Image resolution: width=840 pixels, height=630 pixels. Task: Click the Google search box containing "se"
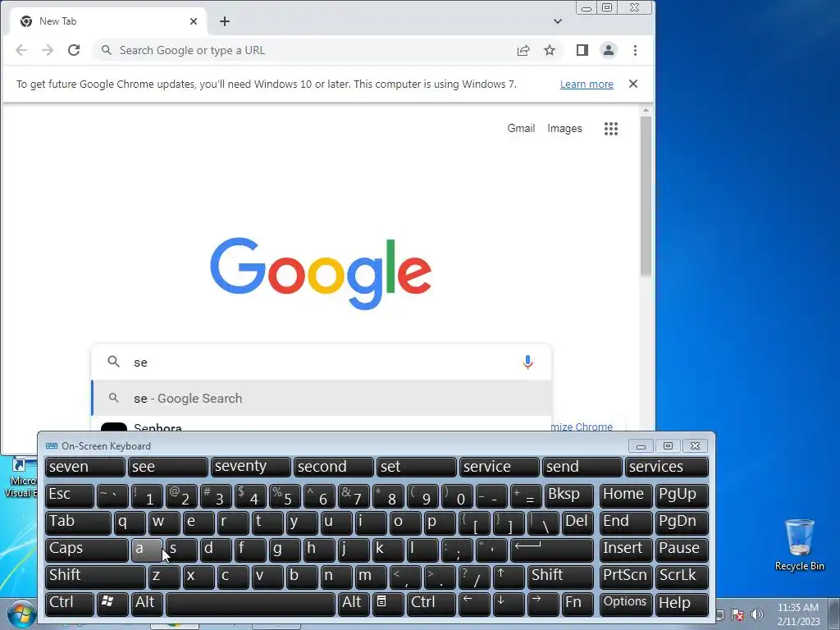[x=322, y=362]
